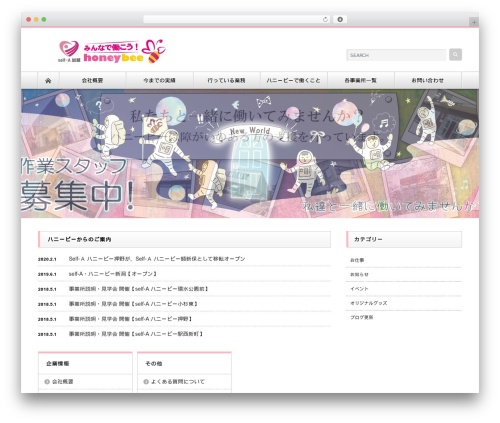Screen dimensions: 500x423
Task: Open the 会社概要 link in the 企業情報 box
Action: click(63, 382)
